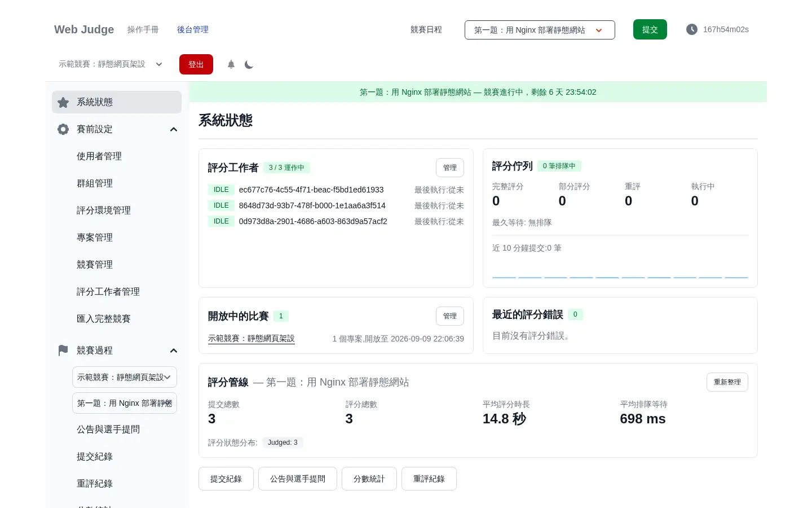The image size is (812, 508).
Task: Click the flag icon next to 競賽過程
Action: tap(63, 351)
